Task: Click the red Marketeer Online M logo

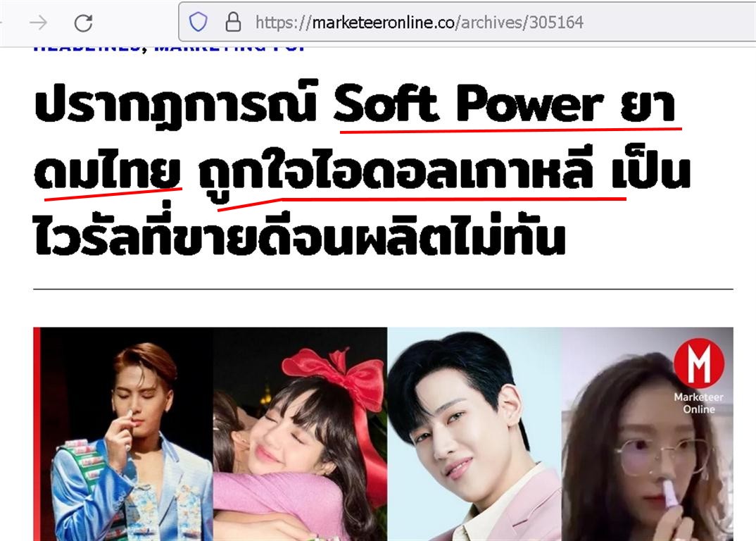Action: (x=698, y=363)
